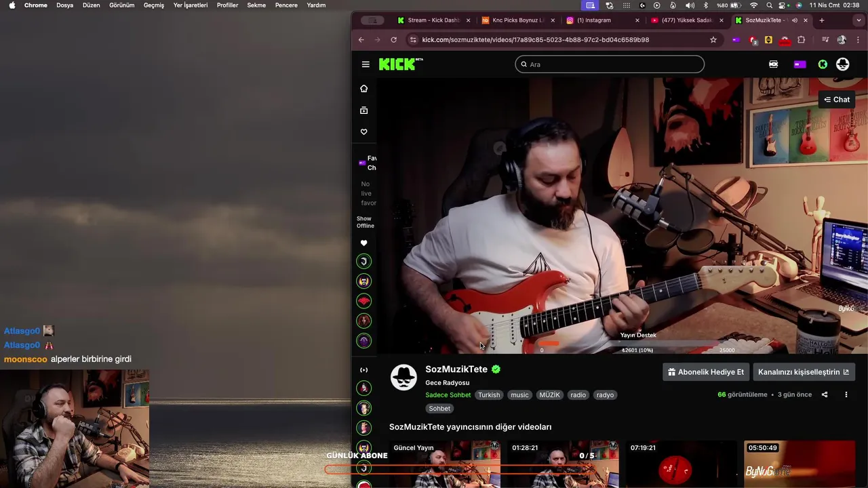Select the music tag
The height and width of the screenshot is (488, 868).
pos(519,395)
